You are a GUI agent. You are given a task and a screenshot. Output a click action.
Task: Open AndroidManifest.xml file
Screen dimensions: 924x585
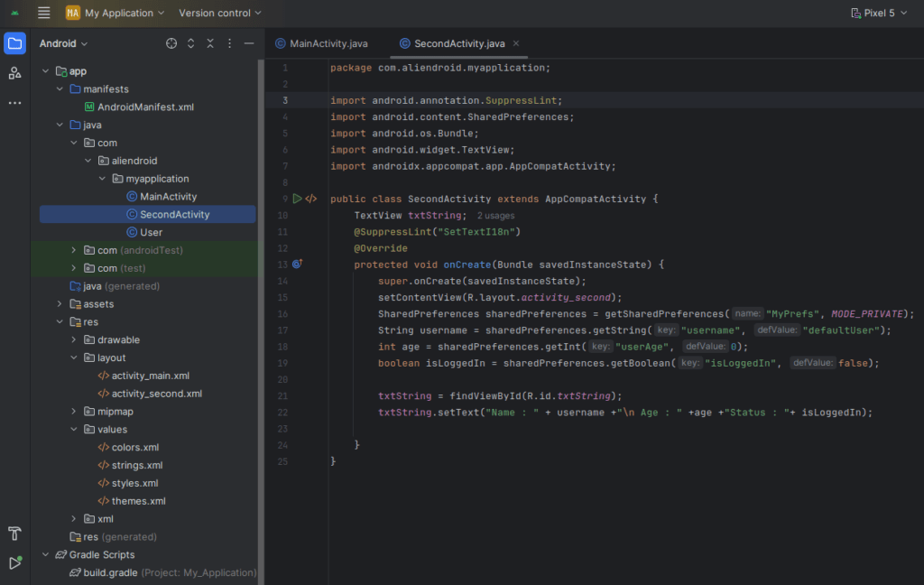point(138,107)
